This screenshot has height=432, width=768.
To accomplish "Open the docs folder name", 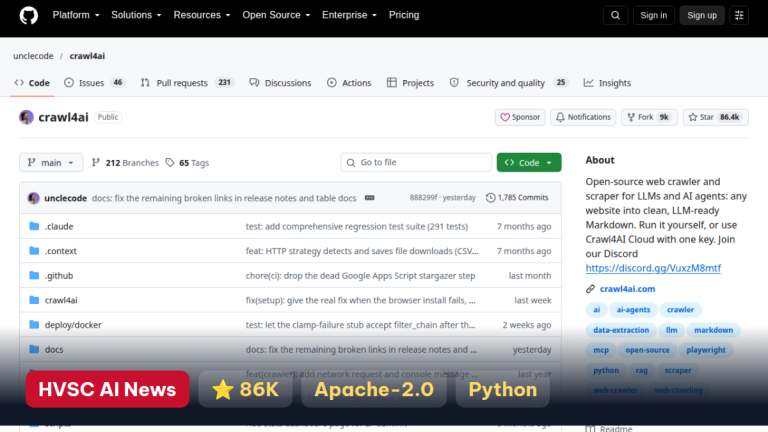I will (54, 349).
